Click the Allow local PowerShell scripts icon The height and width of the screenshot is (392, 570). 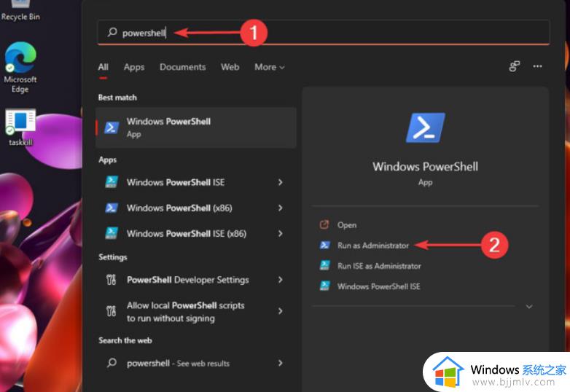pyautogui.click(x=112, y=311)
